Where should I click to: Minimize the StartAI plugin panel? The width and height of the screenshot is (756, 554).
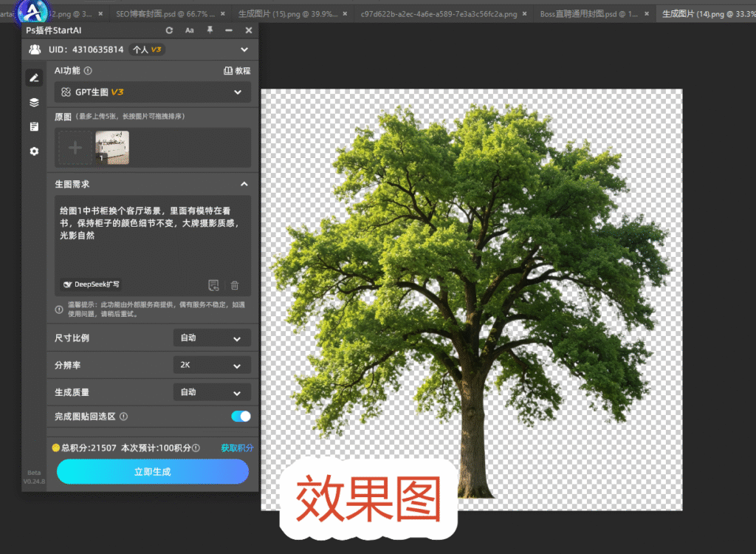(229, 30)
